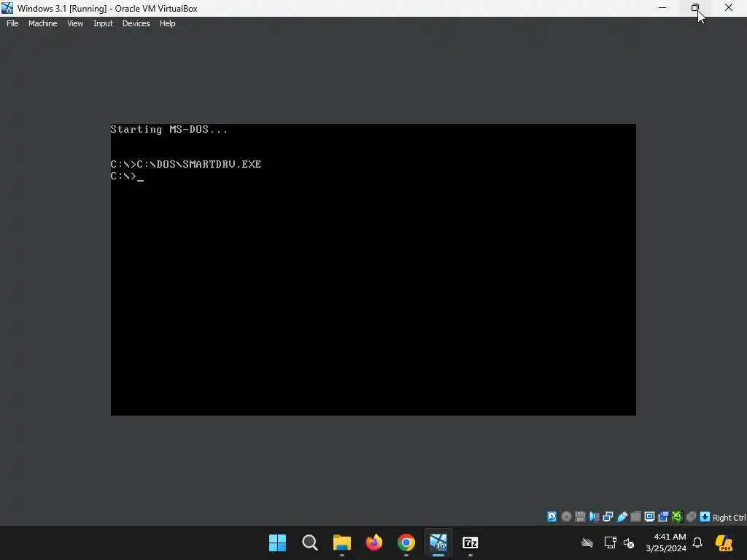Minimize the VirtualBox window
This screenshot has height=560, width=747.
click(x=662, y=7)
